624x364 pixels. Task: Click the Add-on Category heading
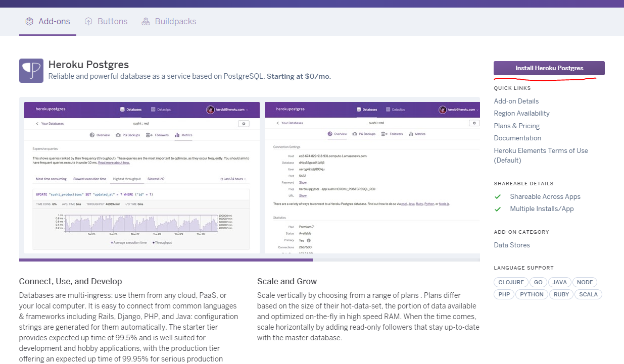click(x=521, y=232)
